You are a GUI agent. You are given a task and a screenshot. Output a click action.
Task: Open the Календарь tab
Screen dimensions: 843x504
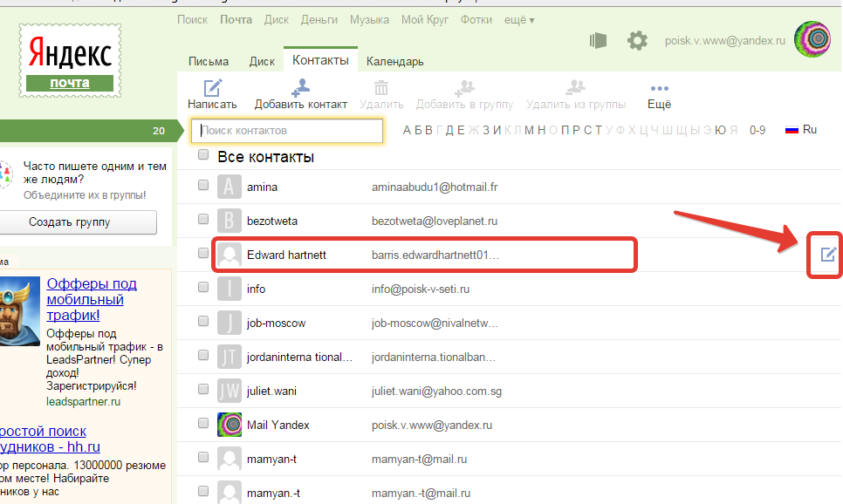pos(394,61)
